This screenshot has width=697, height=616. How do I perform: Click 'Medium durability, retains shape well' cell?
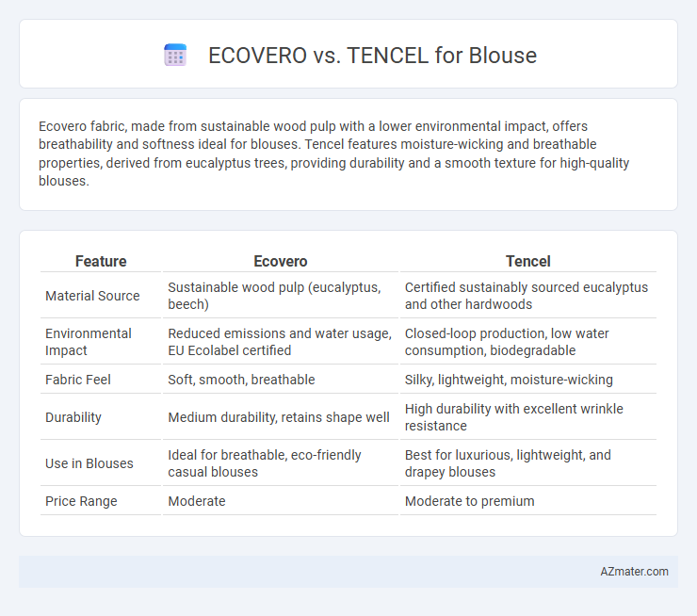click(281, 417)
